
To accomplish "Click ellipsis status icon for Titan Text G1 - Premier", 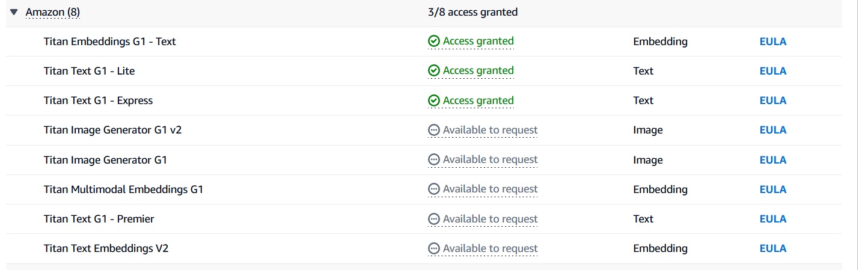I will click(434, 219).
